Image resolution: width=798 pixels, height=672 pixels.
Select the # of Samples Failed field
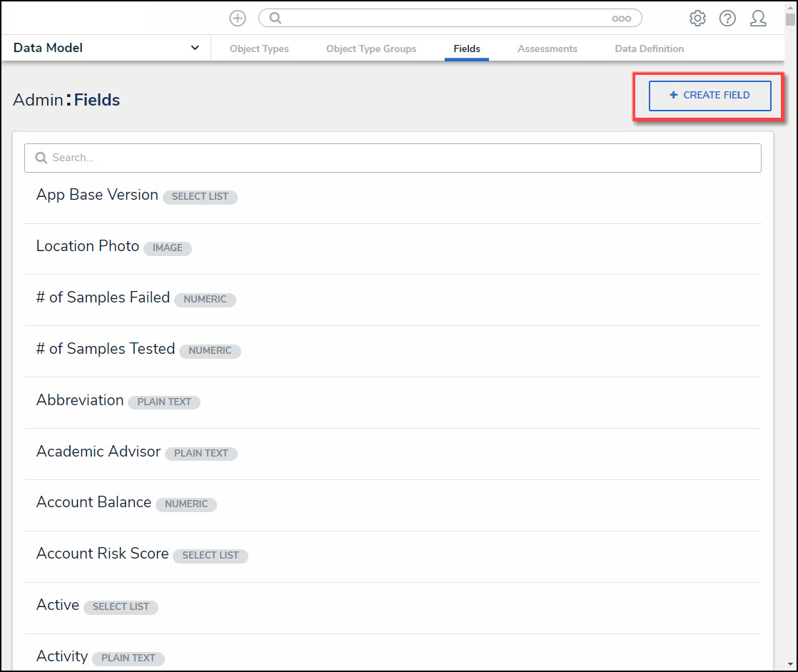click(x=103, y=297)
